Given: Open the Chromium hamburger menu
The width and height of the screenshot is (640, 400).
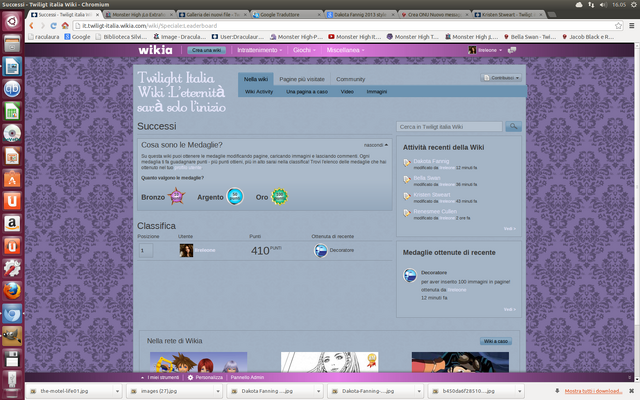Looking at the screenshot, I should (x=631, y=26).
